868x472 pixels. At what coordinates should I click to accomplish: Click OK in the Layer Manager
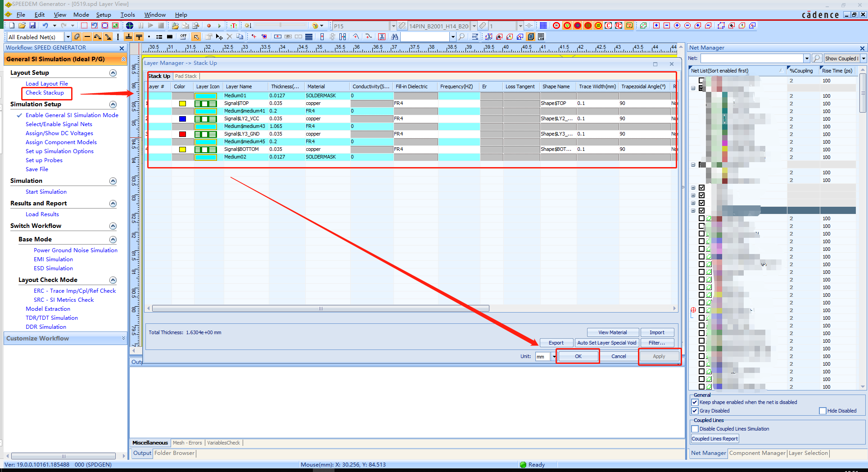(578, 356)
